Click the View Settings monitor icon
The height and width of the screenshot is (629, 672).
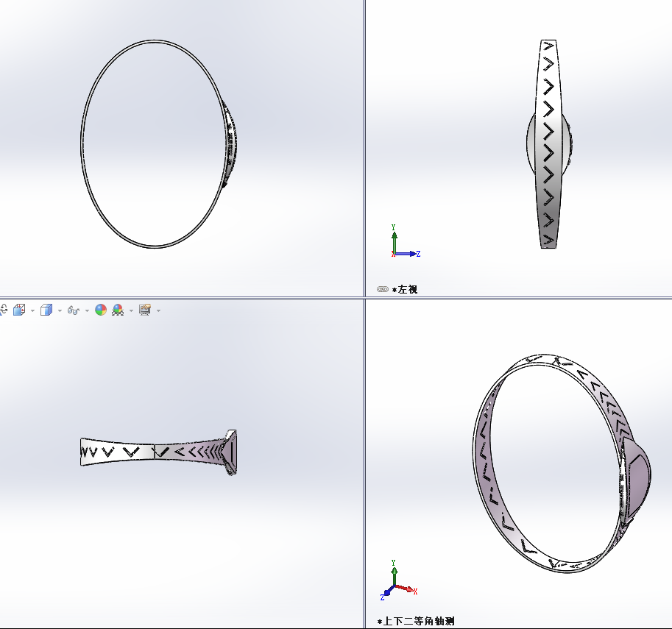click(x=145, y=310)
